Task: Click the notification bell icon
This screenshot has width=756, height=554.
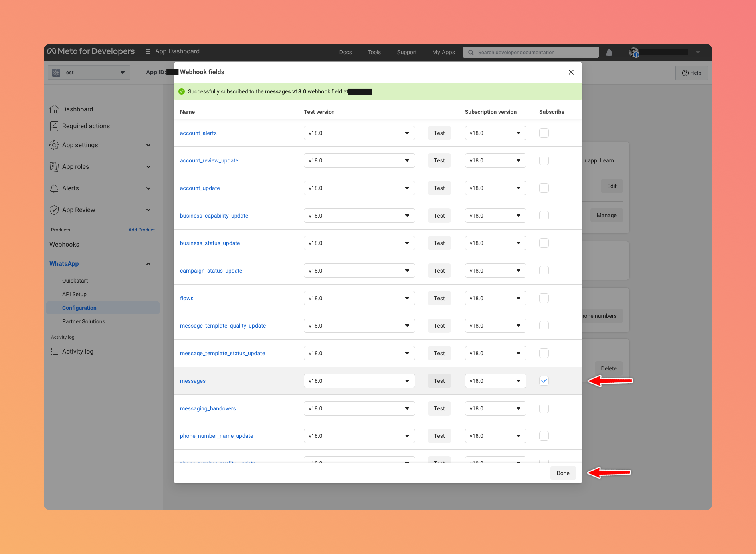Action: click(x=609, y=53)
